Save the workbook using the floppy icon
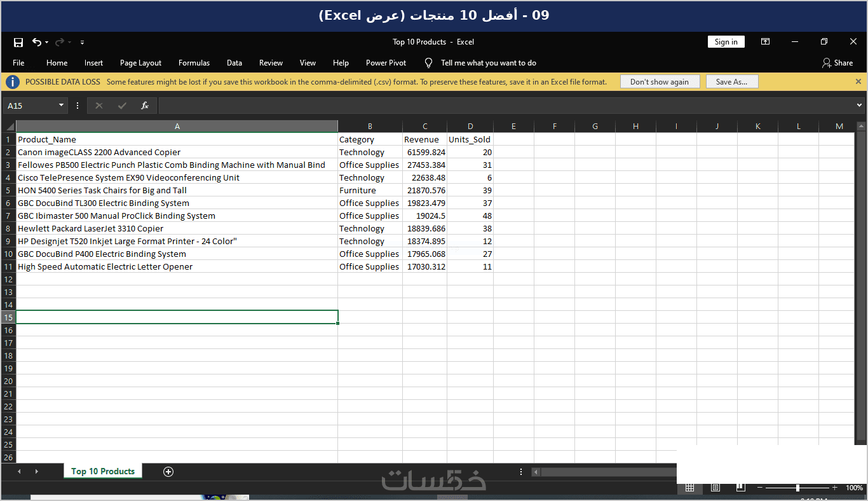868x501 pixels. point(18,42)
